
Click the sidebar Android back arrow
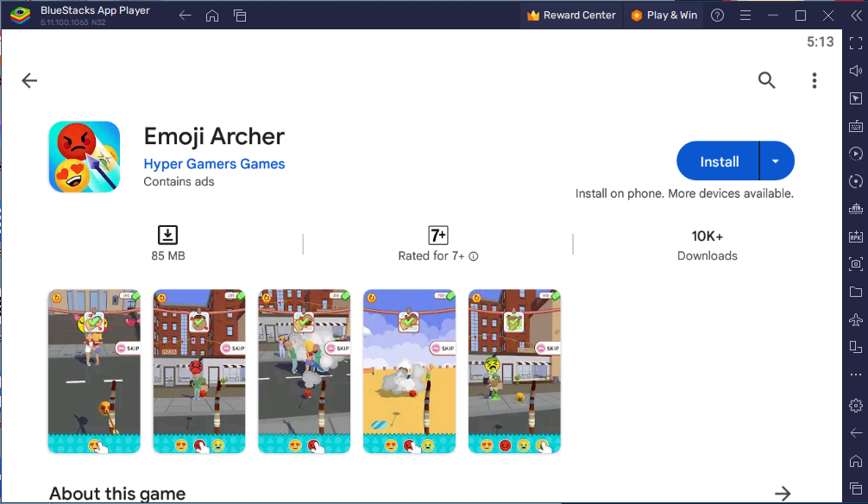pyautogui.click(x=856, y=432)
